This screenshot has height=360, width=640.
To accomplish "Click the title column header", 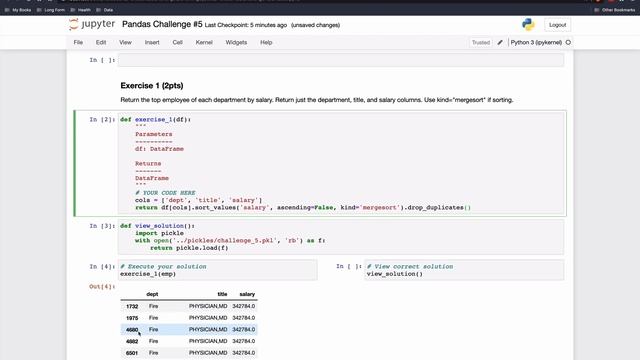I will tap(222, 294).
